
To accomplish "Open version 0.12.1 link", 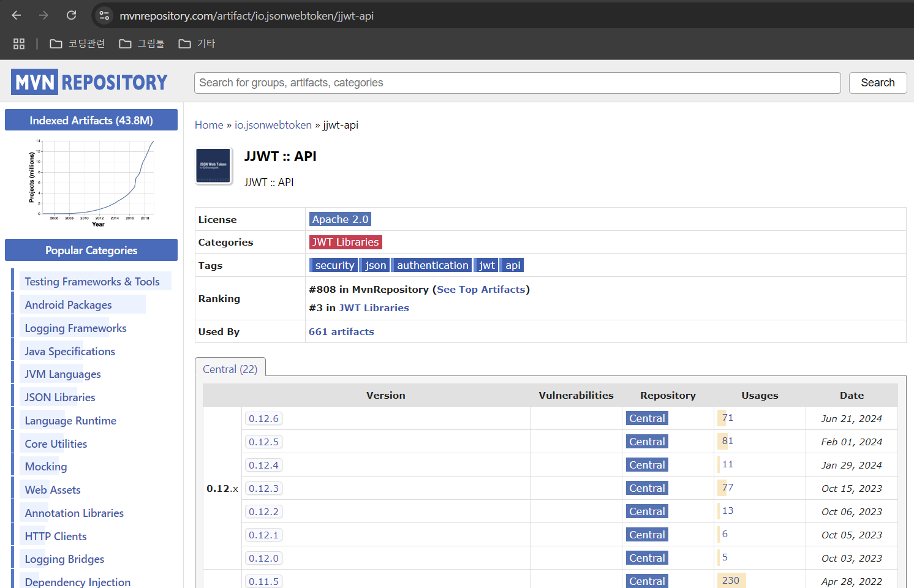I will click(263, 535).
